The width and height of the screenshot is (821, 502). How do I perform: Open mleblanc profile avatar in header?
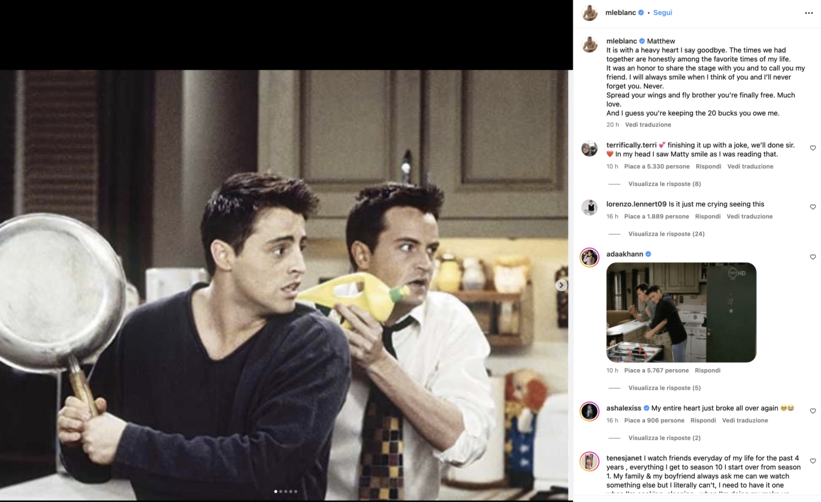590,13
